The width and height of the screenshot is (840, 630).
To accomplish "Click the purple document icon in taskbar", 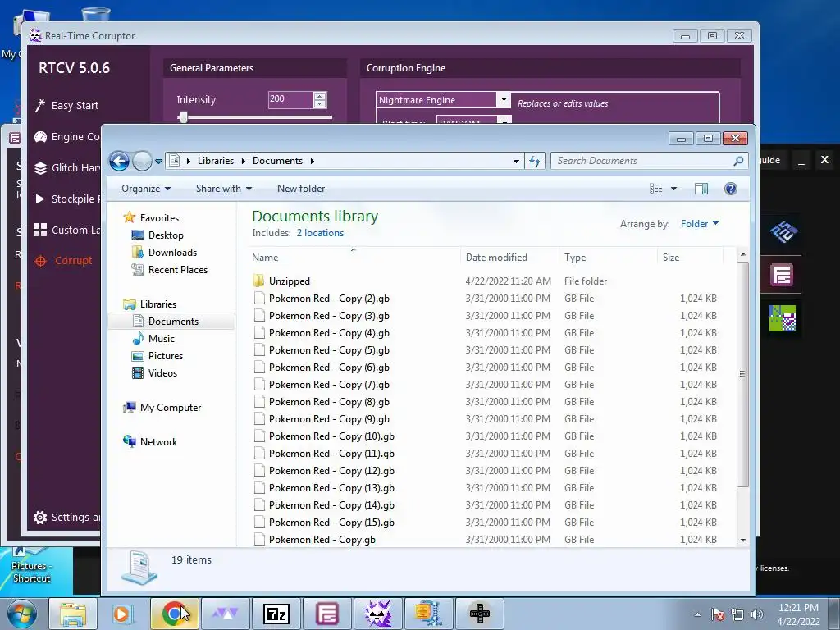I will (326, 614).
